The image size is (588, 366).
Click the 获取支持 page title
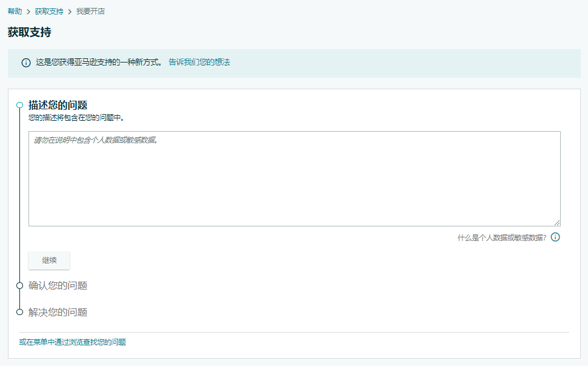coord(29,32)
